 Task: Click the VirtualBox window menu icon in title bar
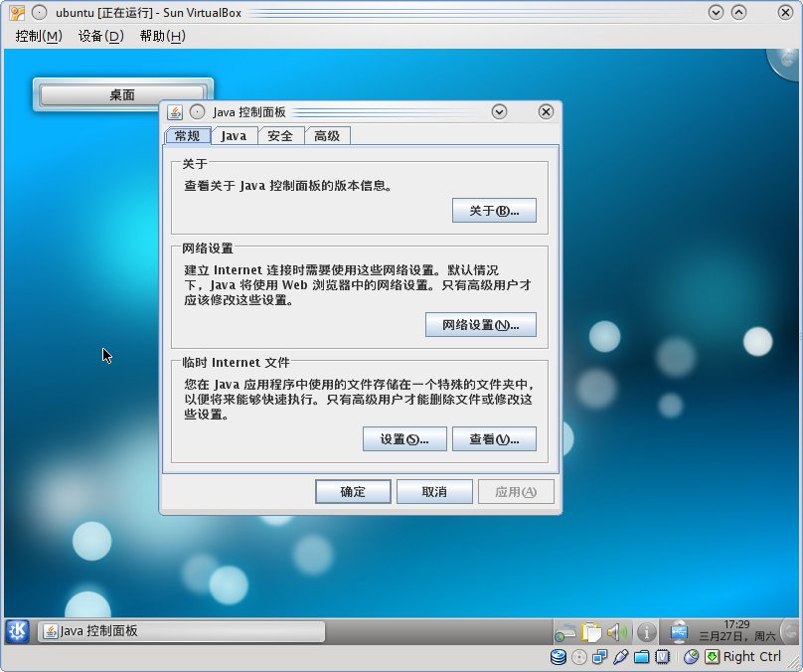17,13
